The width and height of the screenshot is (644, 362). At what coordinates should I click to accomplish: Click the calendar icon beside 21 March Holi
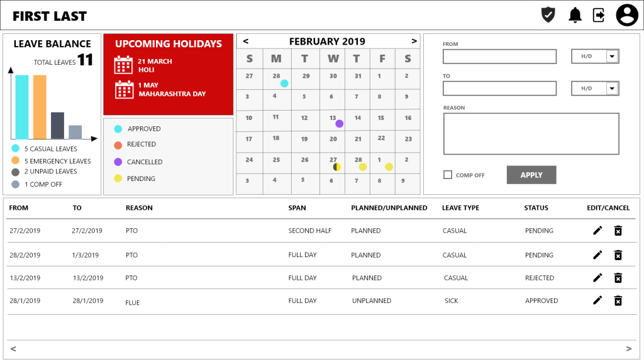pyautogui.click(x=123, y=65)
